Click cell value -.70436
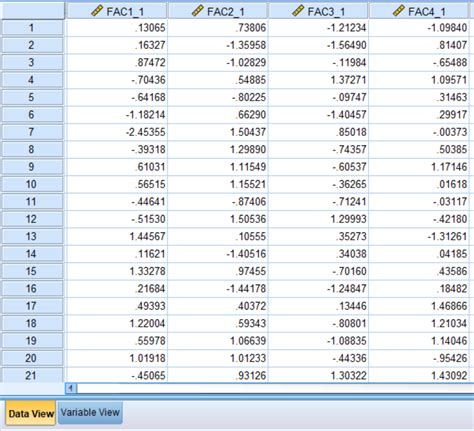This screenshot has width=474, height=431. (x=117, y=80)
